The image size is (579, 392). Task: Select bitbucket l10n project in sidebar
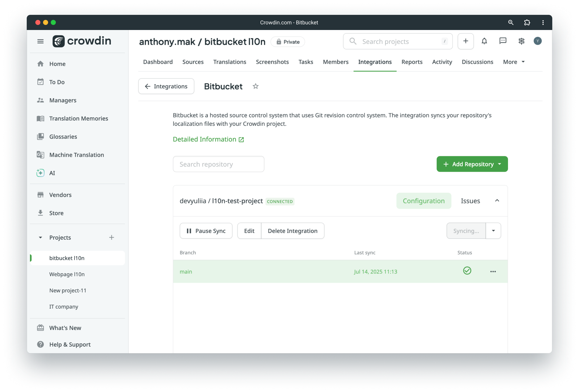coord(77,258)
